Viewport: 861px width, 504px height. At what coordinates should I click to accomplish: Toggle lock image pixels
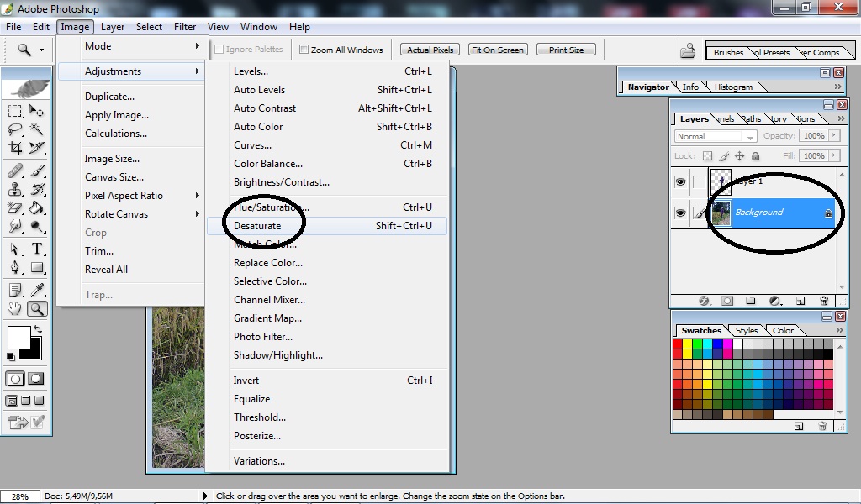(724, 156)
